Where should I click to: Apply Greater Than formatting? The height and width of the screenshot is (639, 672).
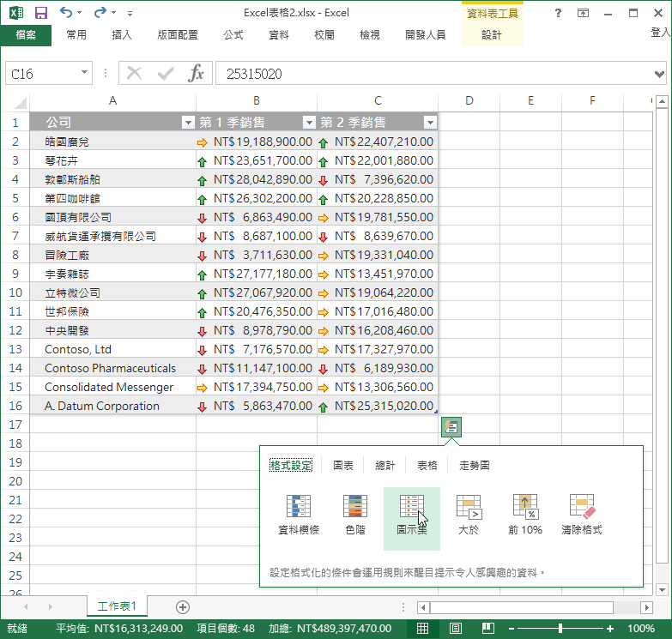point(469,515)
